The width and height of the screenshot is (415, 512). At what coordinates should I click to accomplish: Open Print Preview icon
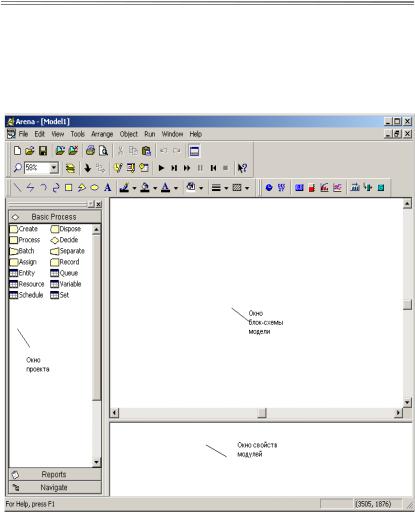pyautogui.click(x=104, y=151)
